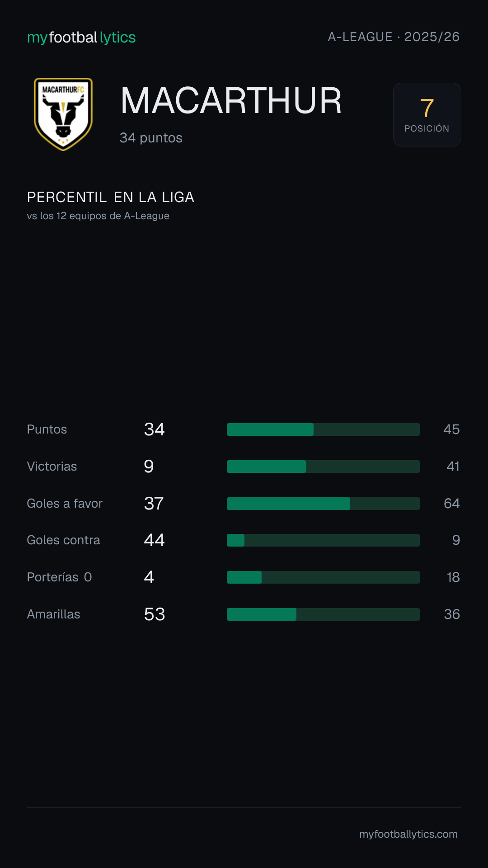The height and width of the screenshot is (868, 488).
Task: Select the percentile number 64
Action: point(451,504)
